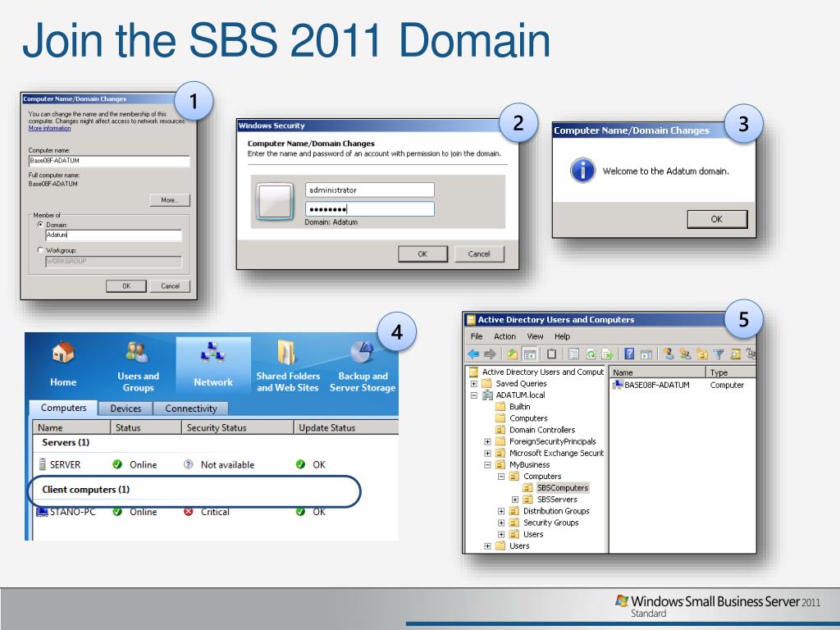Toggle the Show/Hide Console Tree toolbar icon
This screenshot has height=630, width=840.
click(x=530, y=354)
